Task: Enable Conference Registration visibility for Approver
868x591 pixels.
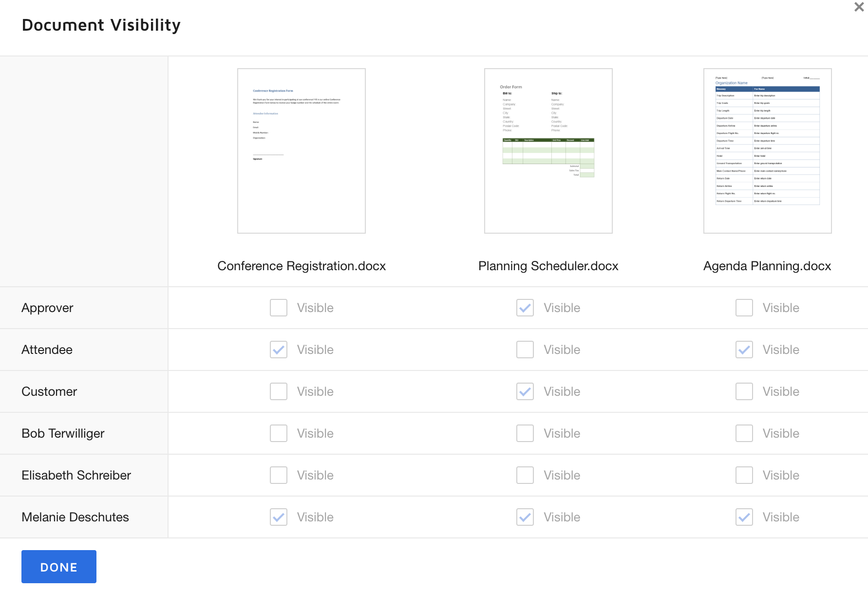Action: pyautogui.click(x=278, y=307)
